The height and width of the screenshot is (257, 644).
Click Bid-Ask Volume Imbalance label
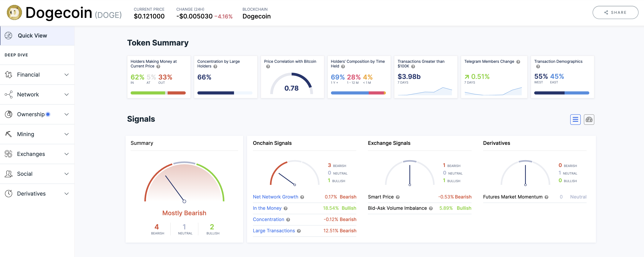tap(397, 208)
